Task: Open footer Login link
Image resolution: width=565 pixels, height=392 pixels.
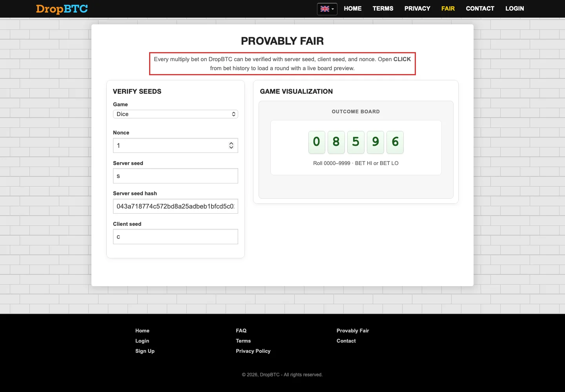Action: coord(142,341)
